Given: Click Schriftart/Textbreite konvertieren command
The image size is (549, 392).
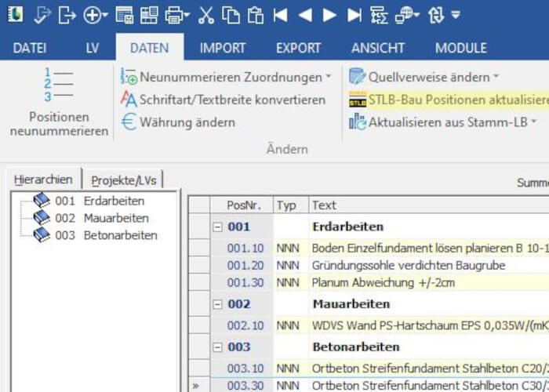Looking at the screenshot, I should (223, 100).
